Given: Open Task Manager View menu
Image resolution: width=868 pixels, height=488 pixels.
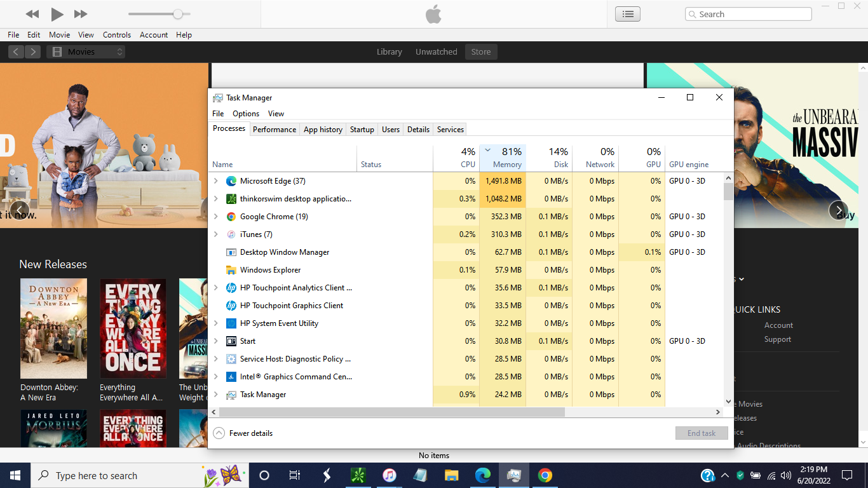Looking at the screenshot, I should click(x=276, y=114).
